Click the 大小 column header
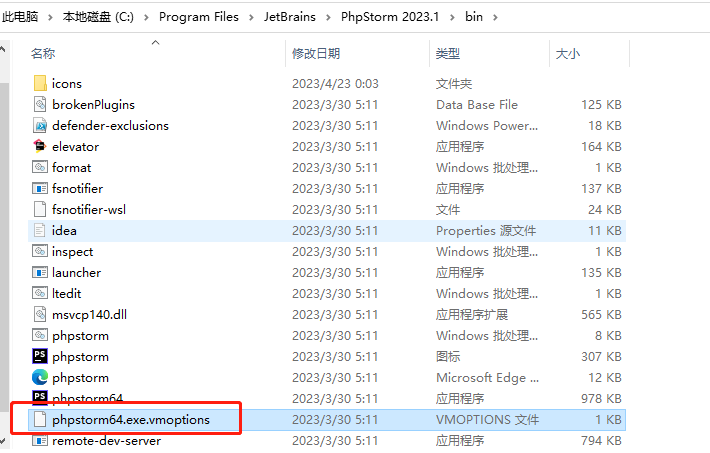This screenshot has width=710, height=453. click(x=567, y=53)
